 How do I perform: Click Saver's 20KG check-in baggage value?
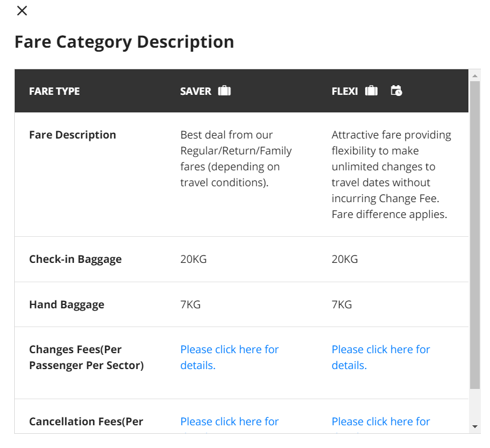click(193, 259)
